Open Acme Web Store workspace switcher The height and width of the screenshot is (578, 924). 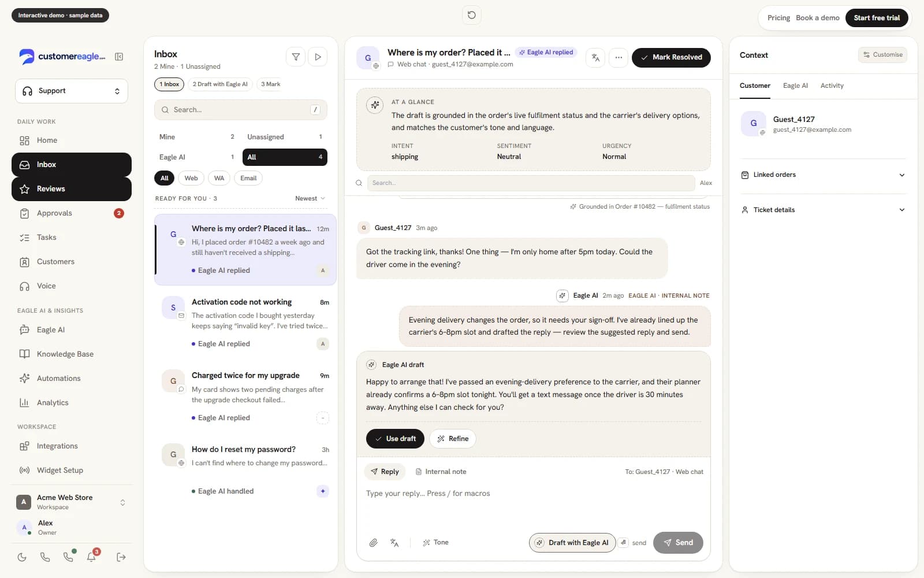[72, 502]
